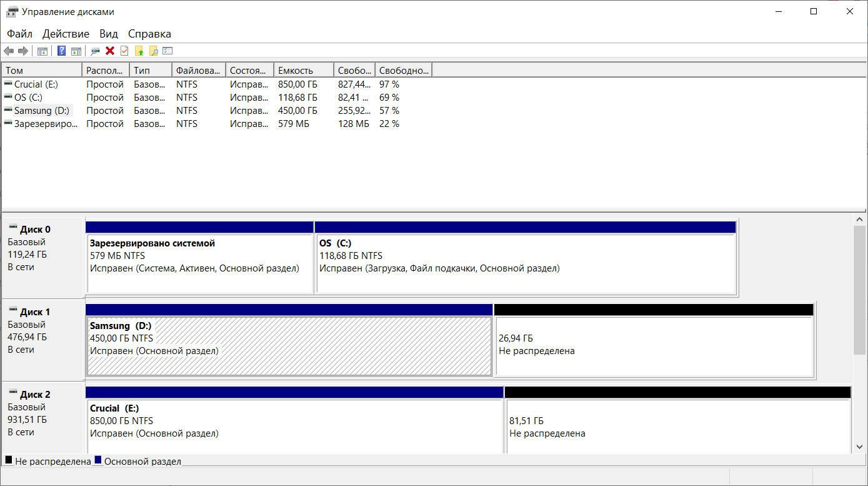Sort by the Состоя... column header
Image resolution: width=868 pixels, height=486 pixels.
251,70
